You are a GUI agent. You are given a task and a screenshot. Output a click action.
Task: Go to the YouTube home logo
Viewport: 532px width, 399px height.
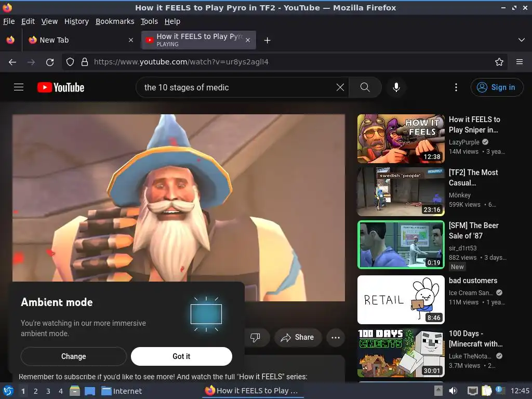coord(61,87)
